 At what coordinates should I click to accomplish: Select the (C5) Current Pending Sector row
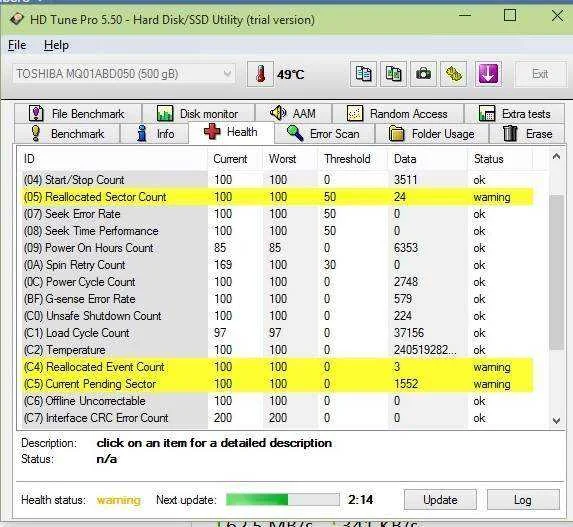tap(277, 384)
